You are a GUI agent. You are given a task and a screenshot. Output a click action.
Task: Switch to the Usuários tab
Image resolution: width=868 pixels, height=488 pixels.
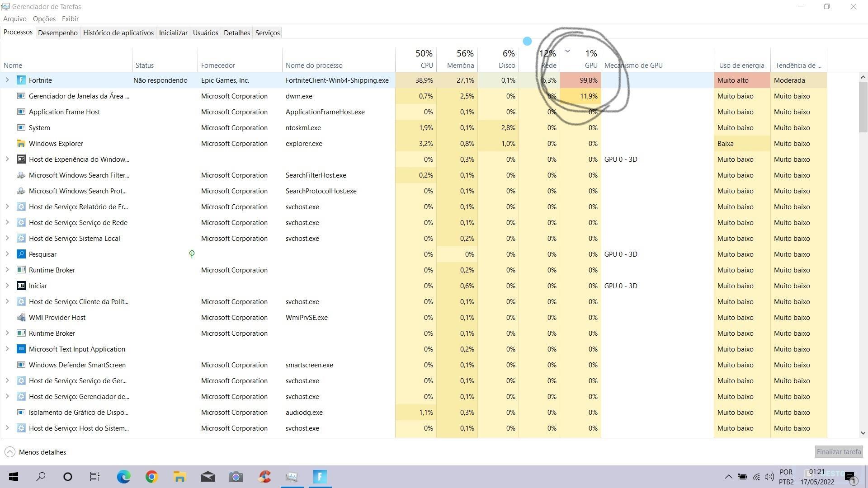[206, 33]
